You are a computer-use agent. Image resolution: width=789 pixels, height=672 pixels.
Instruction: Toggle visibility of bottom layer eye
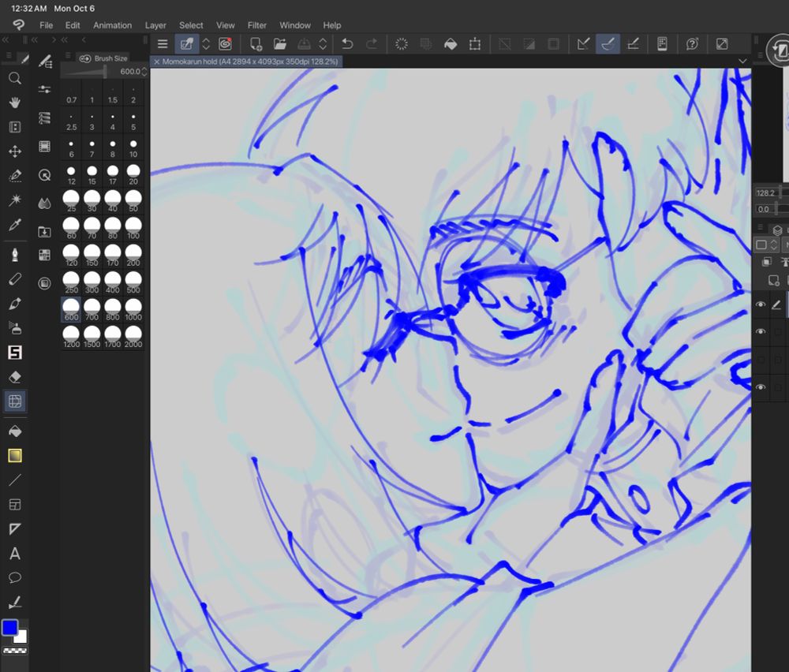761,386
